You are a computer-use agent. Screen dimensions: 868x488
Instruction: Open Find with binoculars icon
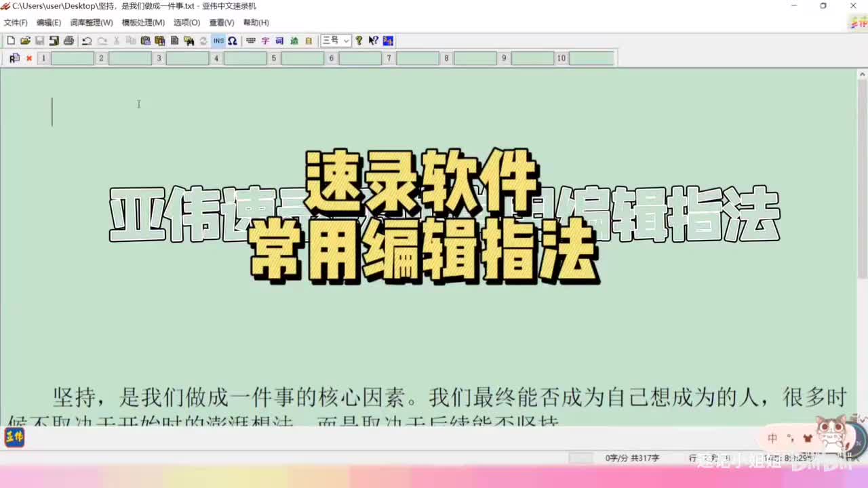[189, 41]
